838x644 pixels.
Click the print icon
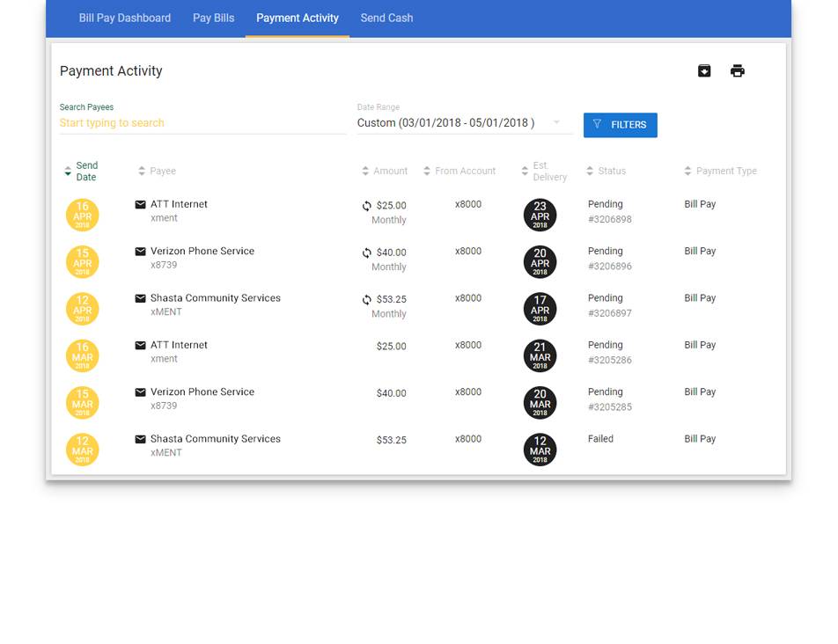coord(737,70)
